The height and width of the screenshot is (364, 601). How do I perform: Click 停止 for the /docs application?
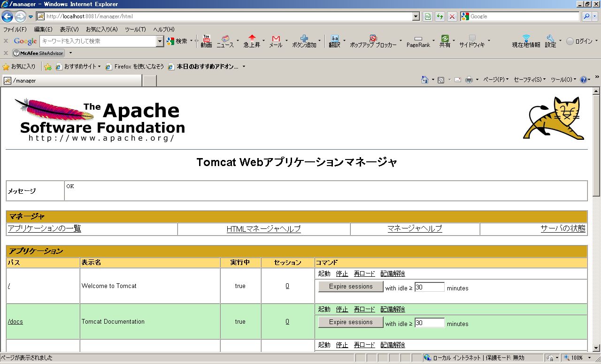(x=342, y=310)
